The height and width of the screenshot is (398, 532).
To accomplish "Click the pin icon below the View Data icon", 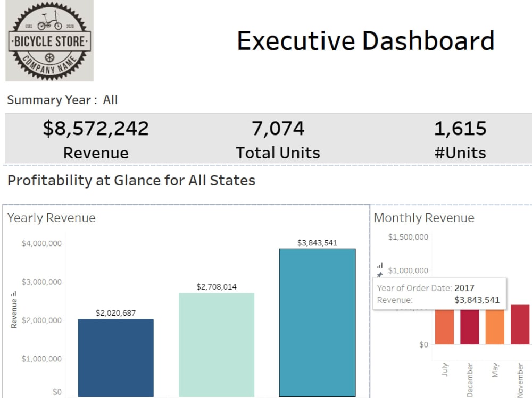I will click(379, 275).
